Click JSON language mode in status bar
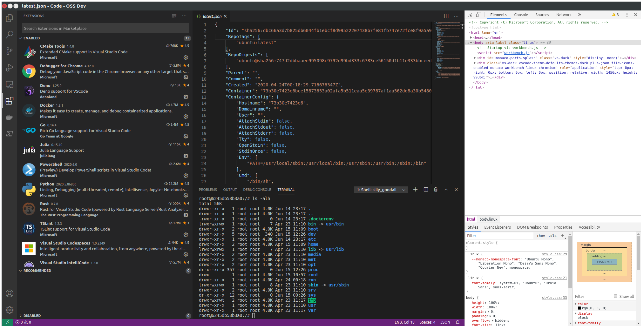Image resolution: width=644 pixels, height=329 pixels. pos(445,322)
